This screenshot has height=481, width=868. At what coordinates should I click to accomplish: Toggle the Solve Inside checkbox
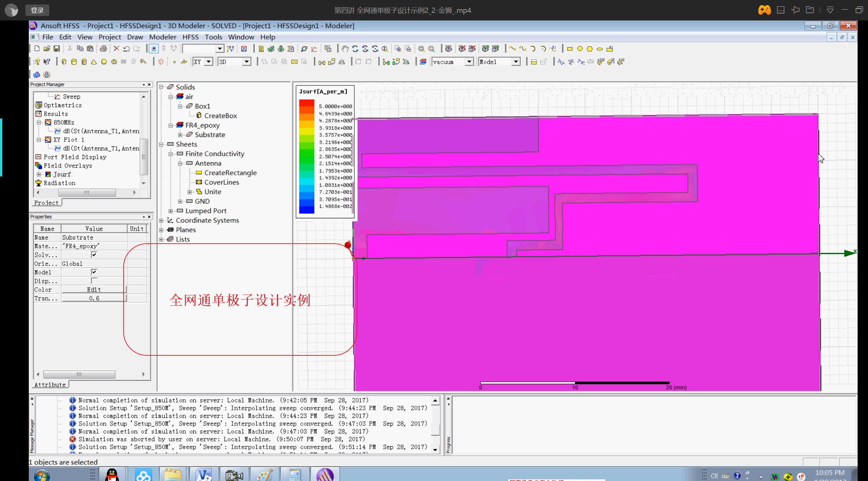tap(94, 254)
